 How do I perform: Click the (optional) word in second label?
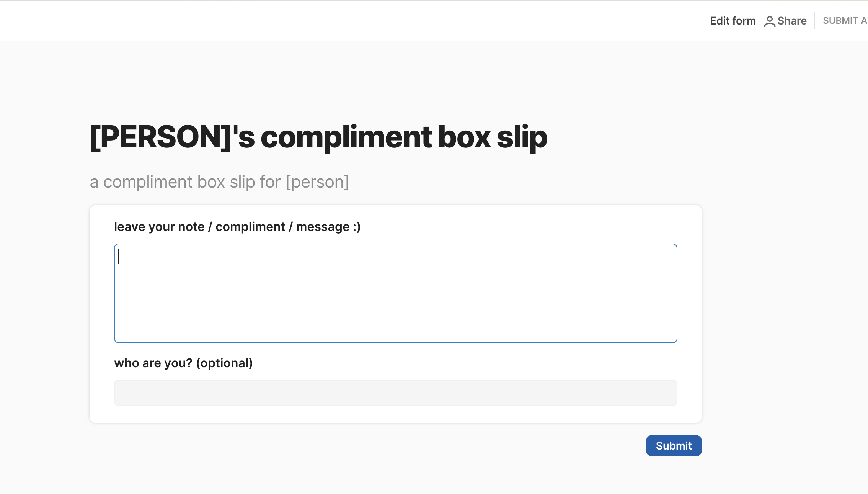224,363
